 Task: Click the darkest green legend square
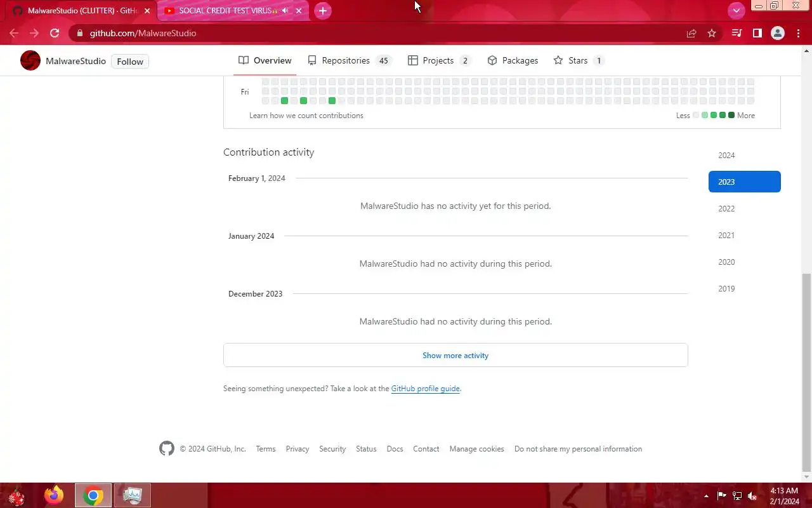[731, 115]
